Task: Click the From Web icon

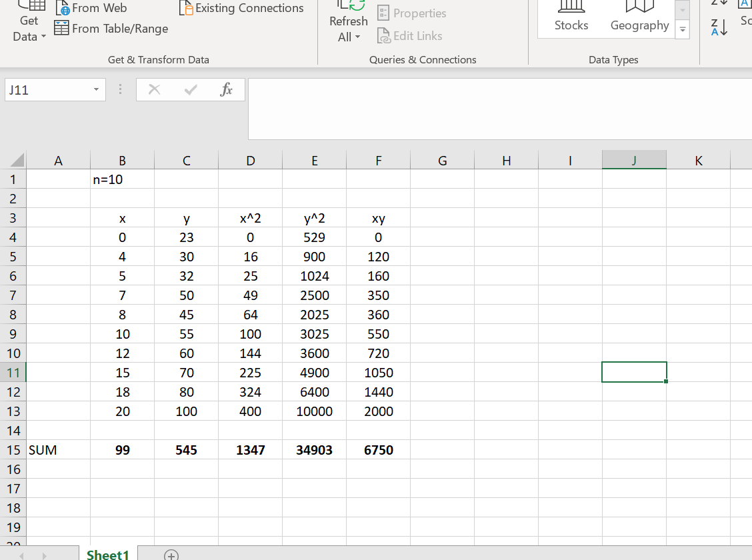Action: point(63,8)
